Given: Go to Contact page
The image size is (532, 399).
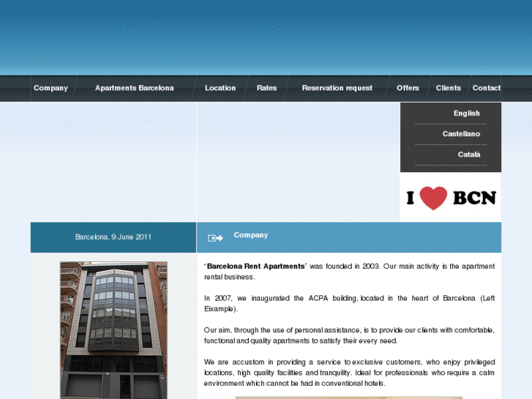Looking at the screenshot, I should coord(487,88).
